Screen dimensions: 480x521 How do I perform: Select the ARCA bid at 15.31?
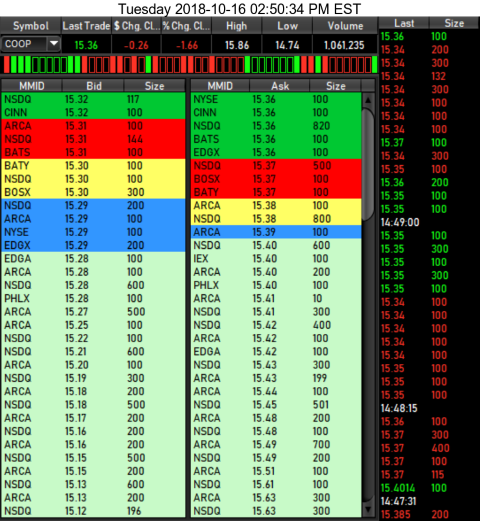pyautogui.click(x=93, y=126)
